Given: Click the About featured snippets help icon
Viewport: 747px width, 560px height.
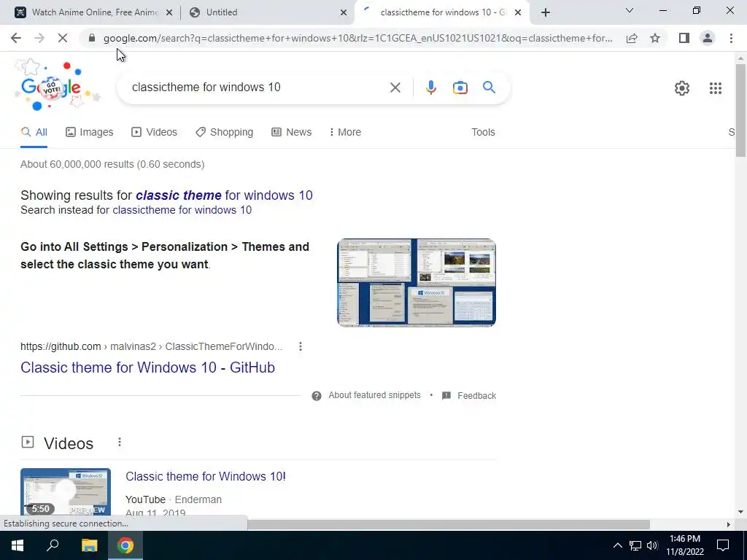Looking at the screenshot, I should 317,396.
